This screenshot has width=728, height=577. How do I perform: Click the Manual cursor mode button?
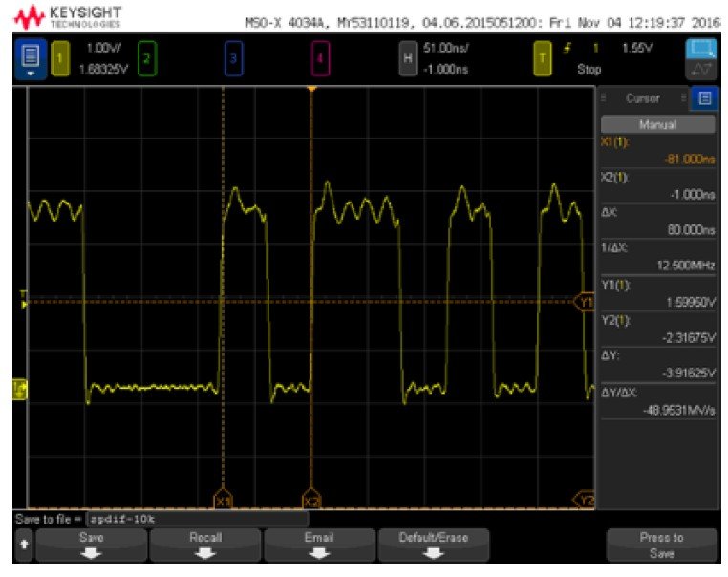658,125
